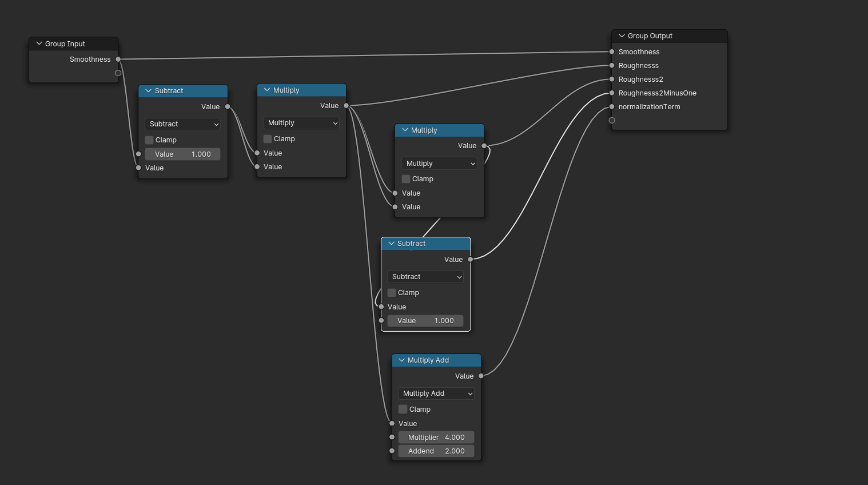868x485 pixels.
Task: Open the Multiply Add operation dropdown
Action: point(436,393)
